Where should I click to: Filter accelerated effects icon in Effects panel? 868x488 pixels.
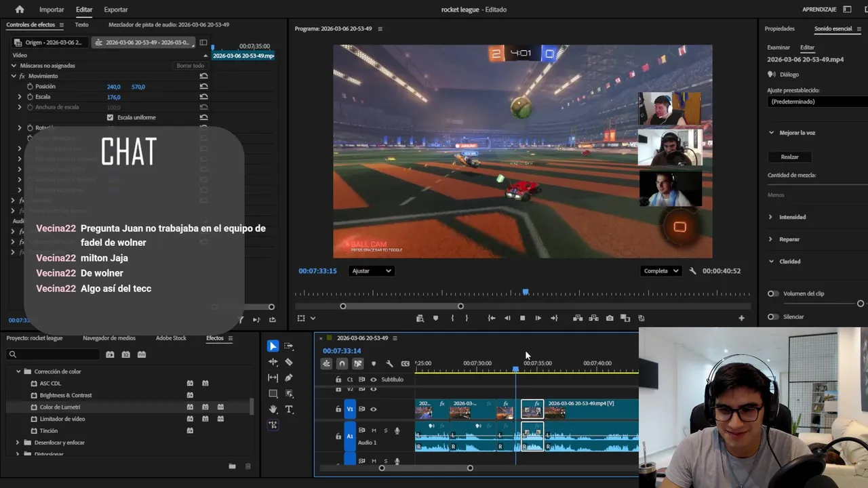click(110, 354)
